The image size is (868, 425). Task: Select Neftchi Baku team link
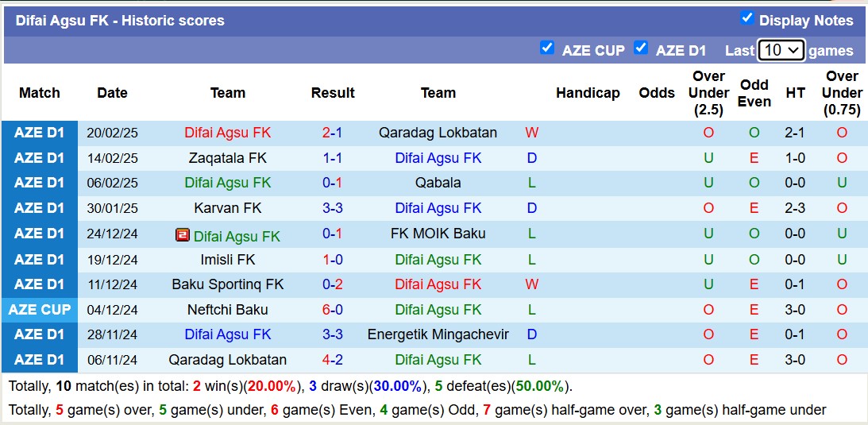click(x=228, y=310)
